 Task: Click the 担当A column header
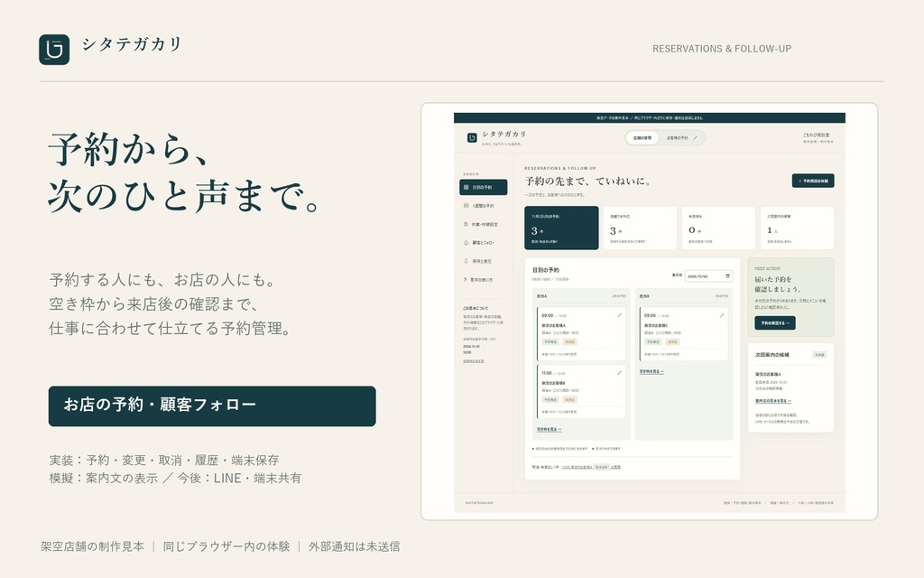click(541, 296)
